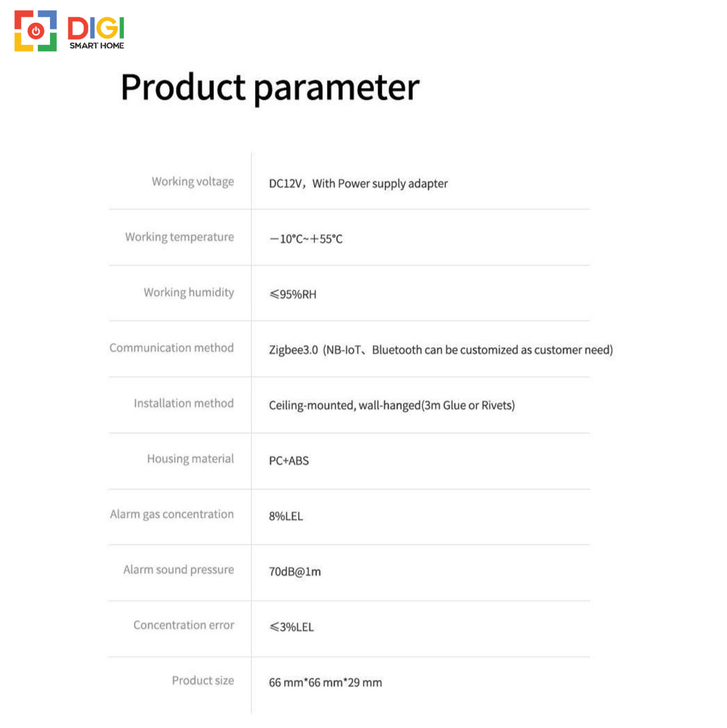This screenshot has width=727, height=728.
Task: Select the Communication method label
Action: click(x=171, y=348)
